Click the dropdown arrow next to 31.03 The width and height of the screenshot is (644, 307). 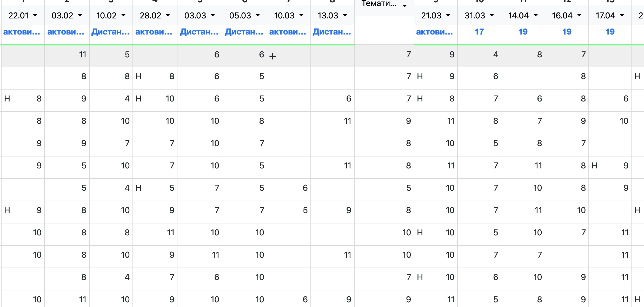492,15
